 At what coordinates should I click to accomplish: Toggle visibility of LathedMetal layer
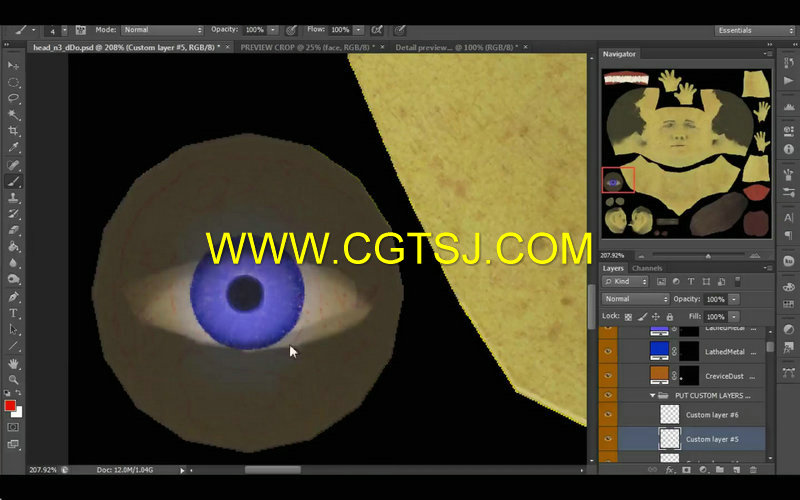pos(608,352)
